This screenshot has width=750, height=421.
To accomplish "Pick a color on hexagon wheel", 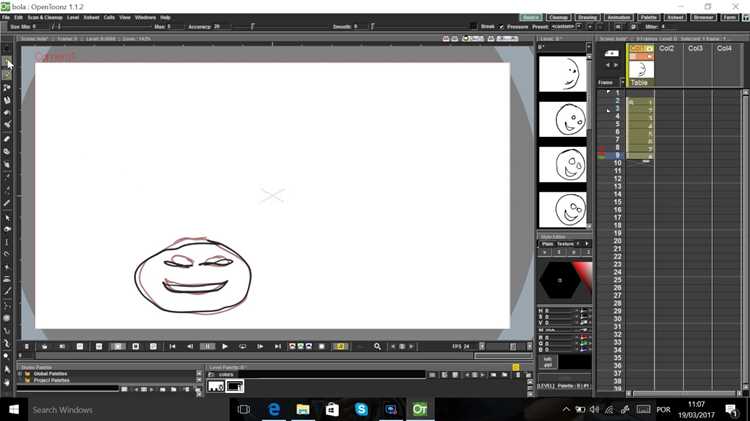I will [560, 280].
